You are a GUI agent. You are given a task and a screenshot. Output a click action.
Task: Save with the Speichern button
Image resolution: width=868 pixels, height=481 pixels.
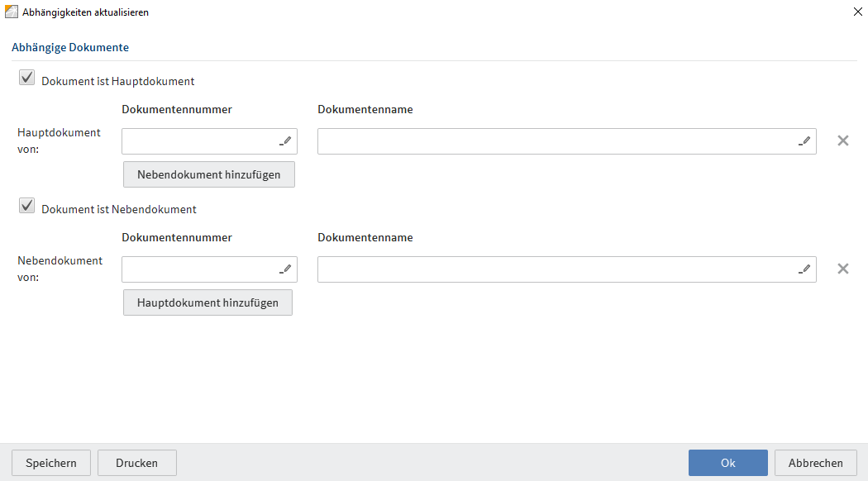click(x=51, y=463)
